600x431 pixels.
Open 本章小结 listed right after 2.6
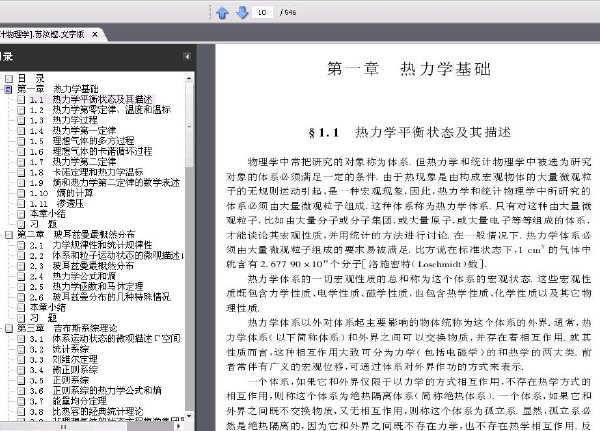[x=48, y=307]
